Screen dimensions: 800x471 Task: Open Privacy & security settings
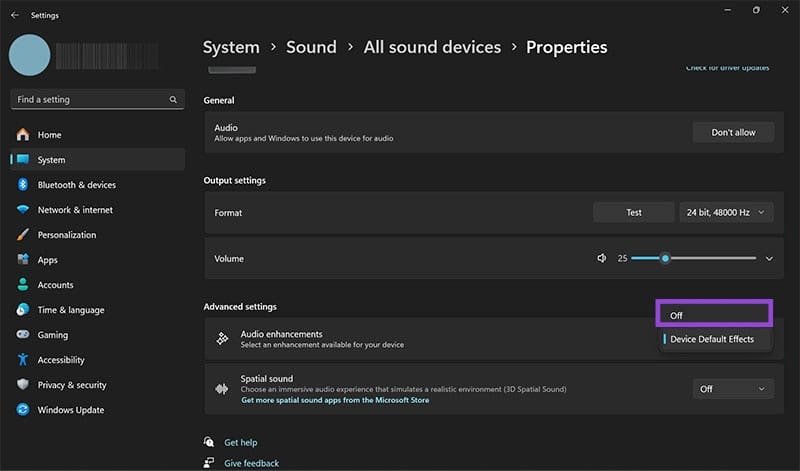pos(97,385)
